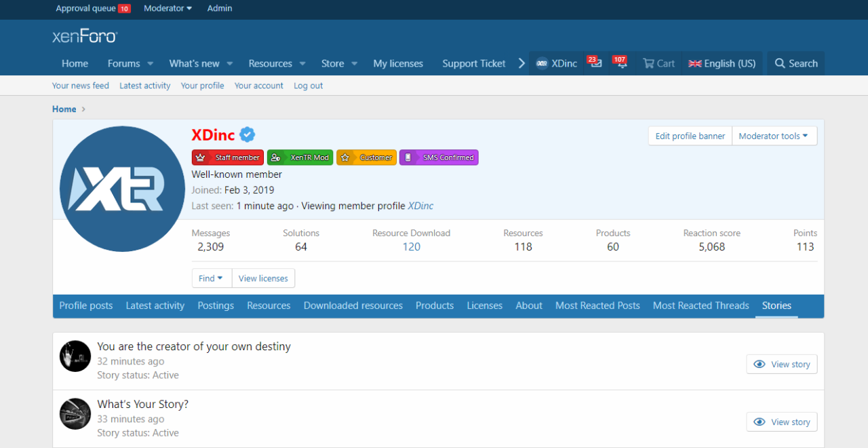Open Forums in main navigation
The width and height of the screenshot is (868, 448).
pos(123,63)
